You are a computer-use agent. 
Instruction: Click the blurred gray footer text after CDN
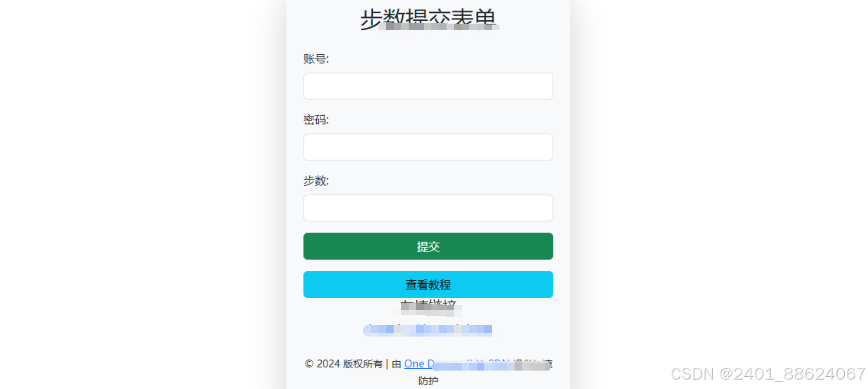point(533,364)
